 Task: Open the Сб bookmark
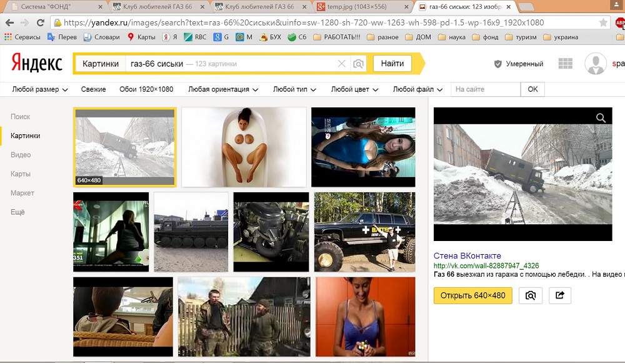tap(297, 37)
